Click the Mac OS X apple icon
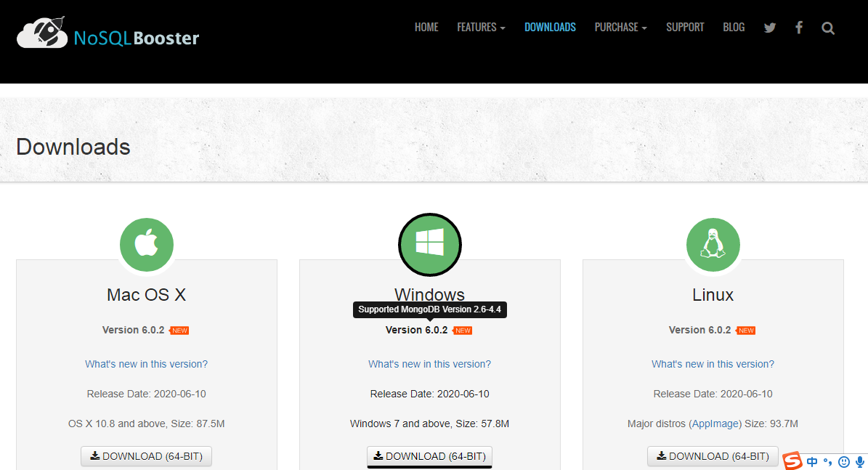 147,244
